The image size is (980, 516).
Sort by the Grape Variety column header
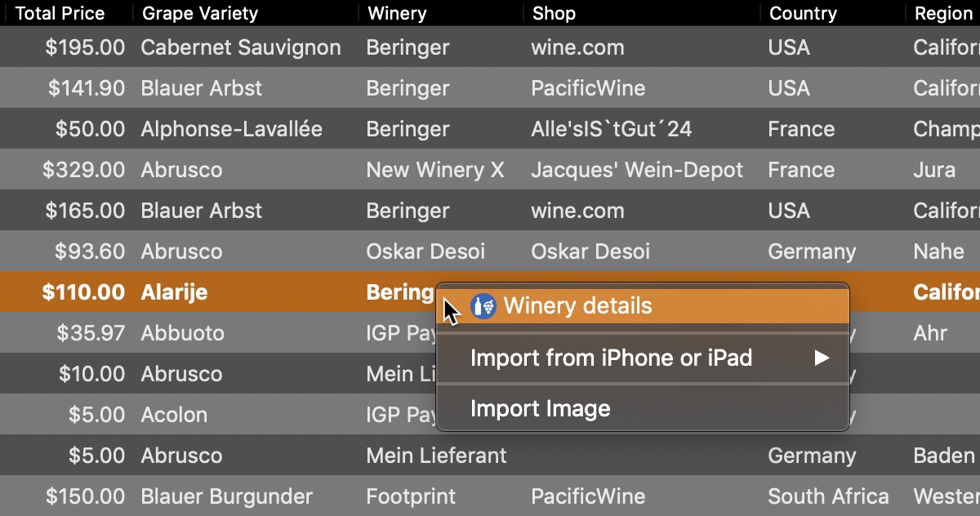(200, 13)
